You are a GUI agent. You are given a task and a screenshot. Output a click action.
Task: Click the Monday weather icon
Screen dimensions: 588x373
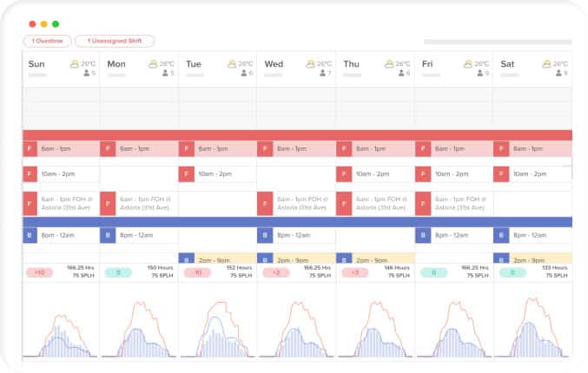pos(153,64)
